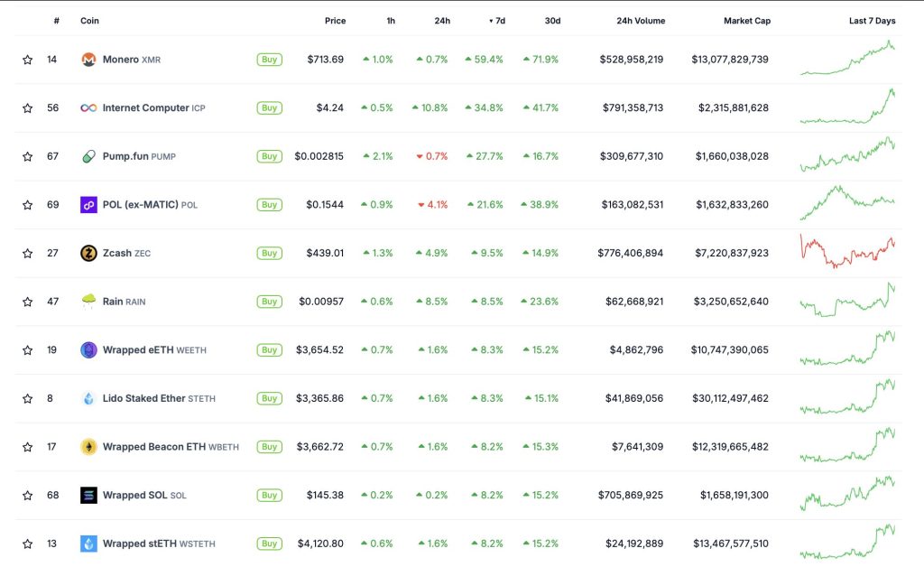Click the 30d column header
The height and width of the screenshot is (567, 924).
pos(551,21)
